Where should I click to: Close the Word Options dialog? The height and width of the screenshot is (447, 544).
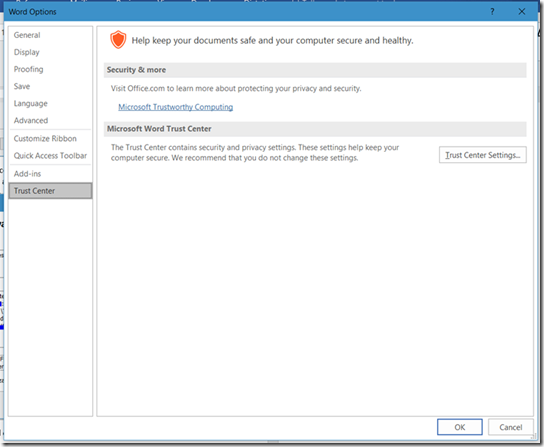point(521,11)
